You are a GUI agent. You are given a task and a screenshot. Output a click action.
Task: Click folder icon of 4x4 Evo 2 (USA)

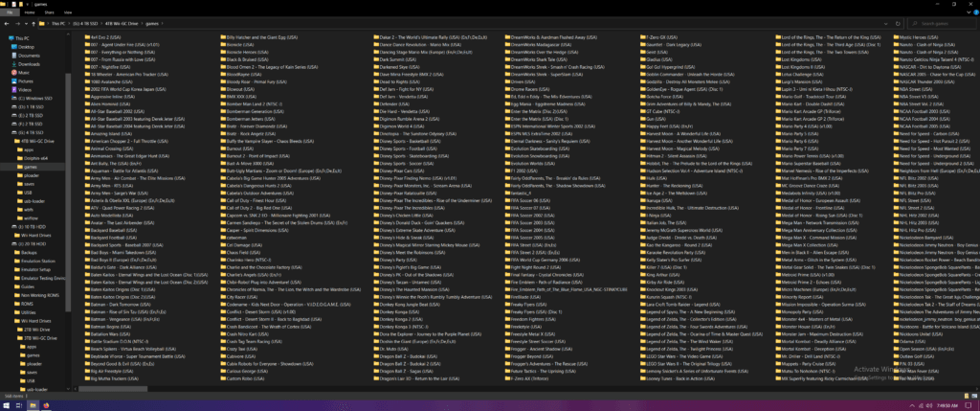[87, 38]
